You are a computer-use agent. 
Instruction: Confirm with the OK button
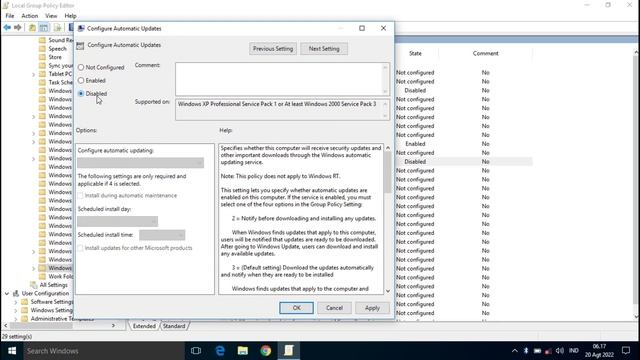296,308
